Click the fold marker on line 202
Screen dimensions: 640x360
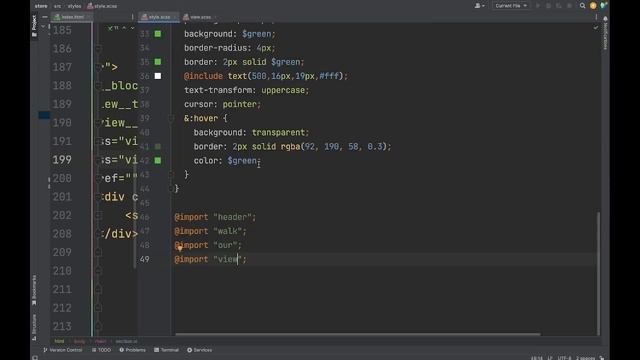point(98,215)
